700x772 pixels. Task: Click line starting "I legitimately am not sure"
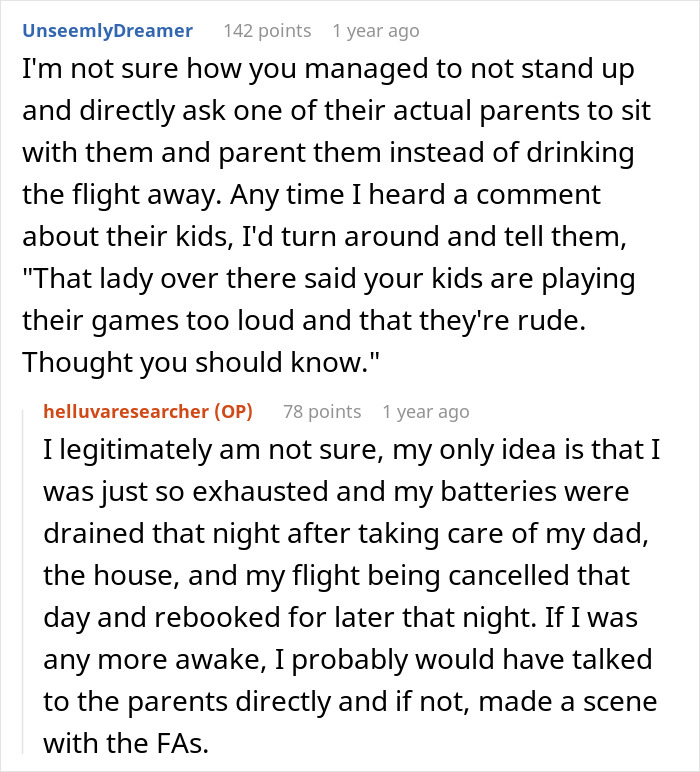[x=351, y=450]
